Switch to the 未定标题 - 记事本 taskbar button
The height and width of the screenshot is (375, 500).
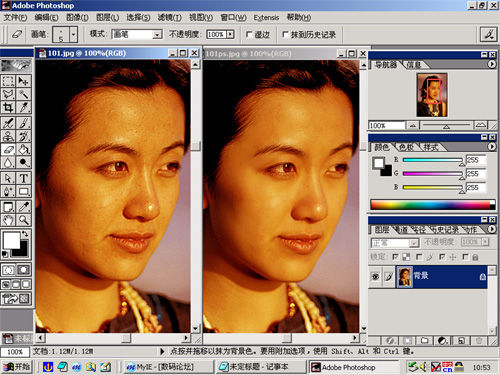click(260, 367)
